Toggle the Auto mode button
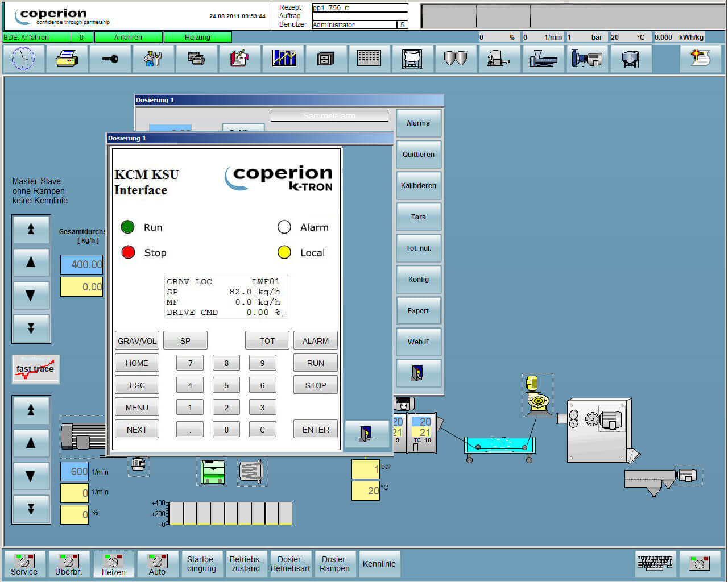 [x=158, y=564]
